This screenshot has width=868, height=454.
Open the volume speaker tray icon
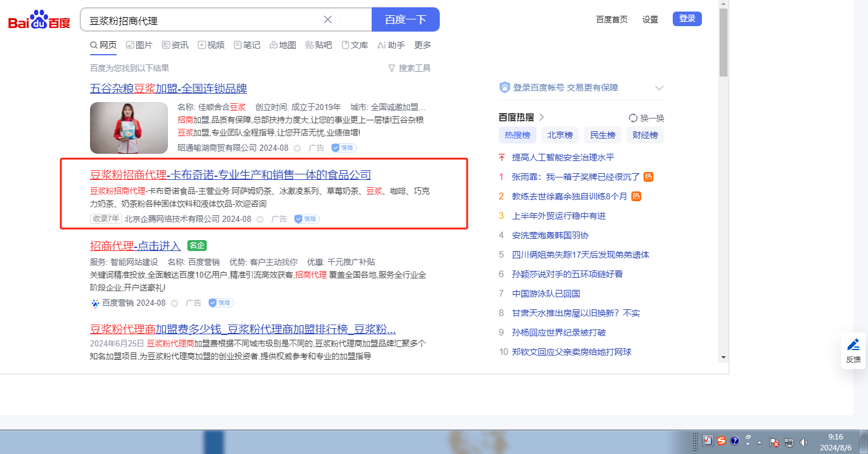point(804,442)
